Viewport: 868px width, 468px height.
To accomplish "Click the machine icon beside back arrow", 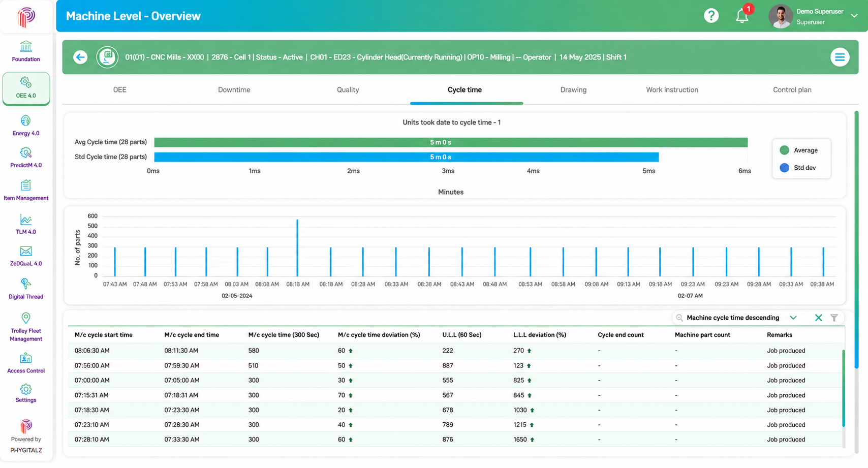I will 107,57.
